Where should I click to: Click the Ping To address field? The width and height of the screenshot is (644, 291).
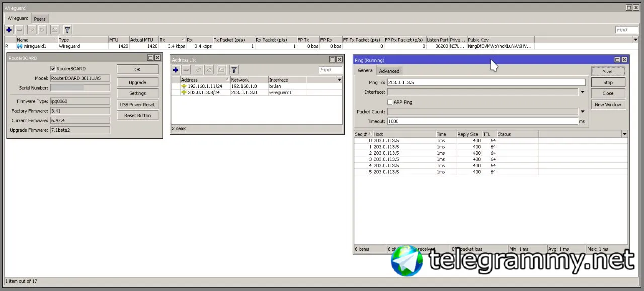point(486,82)
